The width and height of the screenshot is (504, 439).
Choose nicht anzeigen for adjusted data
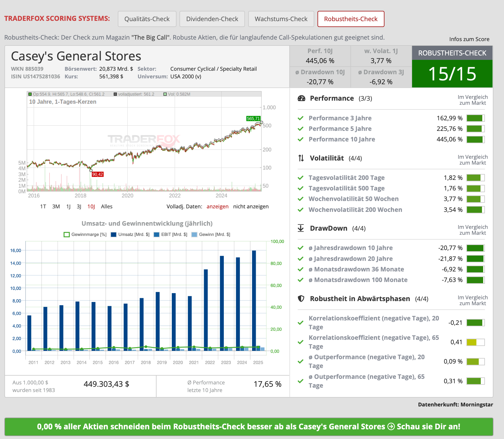[251, 207]
